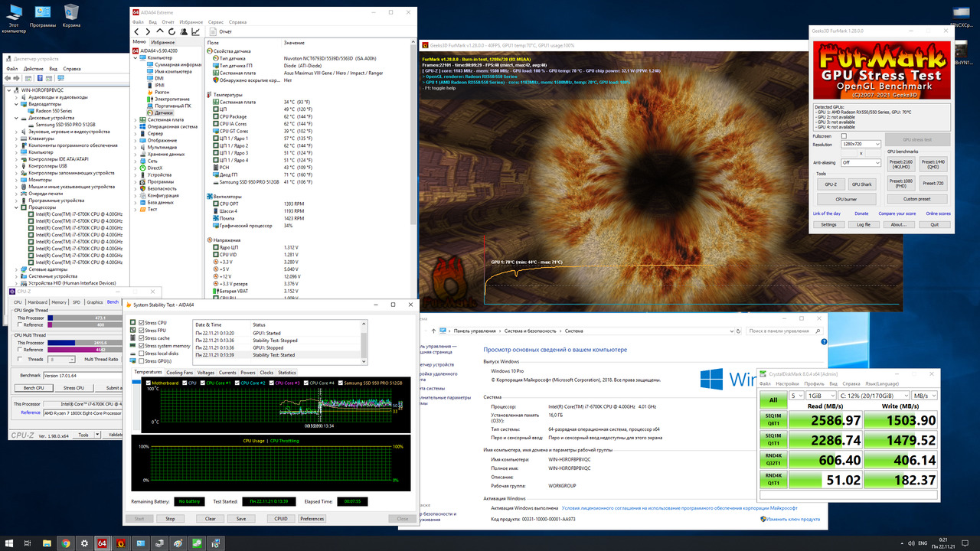This screenshot has width=980, height=551.
Task: Open the Корзина recycle bin desktop icon
Action: 71,12
